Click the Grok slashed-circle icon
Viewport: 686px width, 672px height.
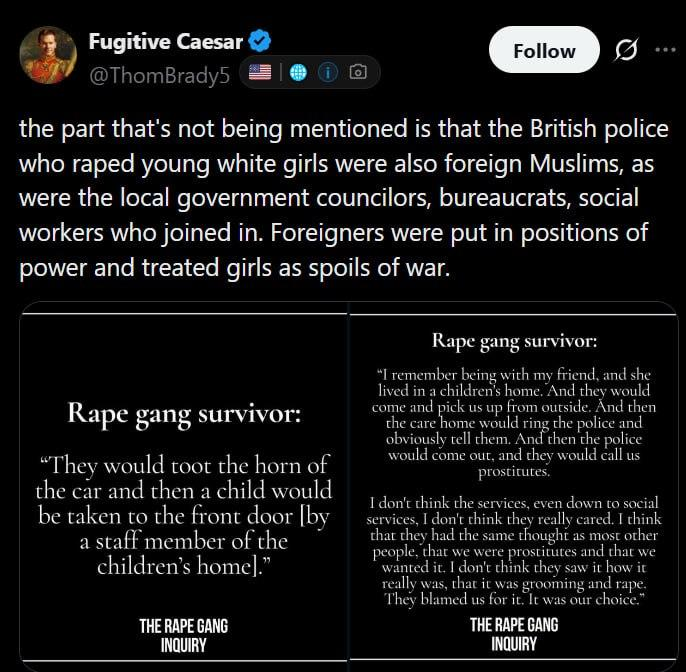pyautogui.click(x=626, y=50)
